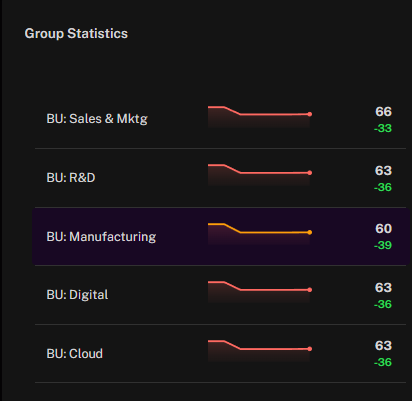Click the -39 change under Manufacturing score

[383, 245]
